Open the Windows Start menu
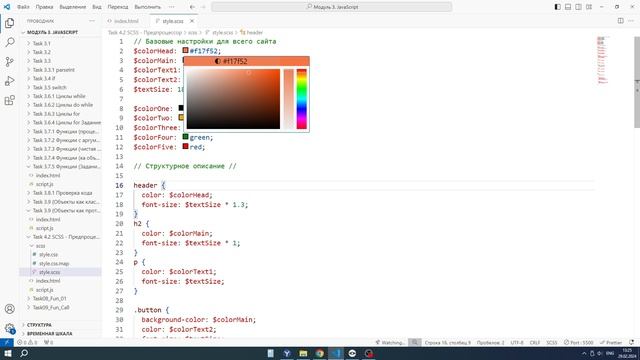The width and height of the screenshot is (640, 360). [7, 353]
